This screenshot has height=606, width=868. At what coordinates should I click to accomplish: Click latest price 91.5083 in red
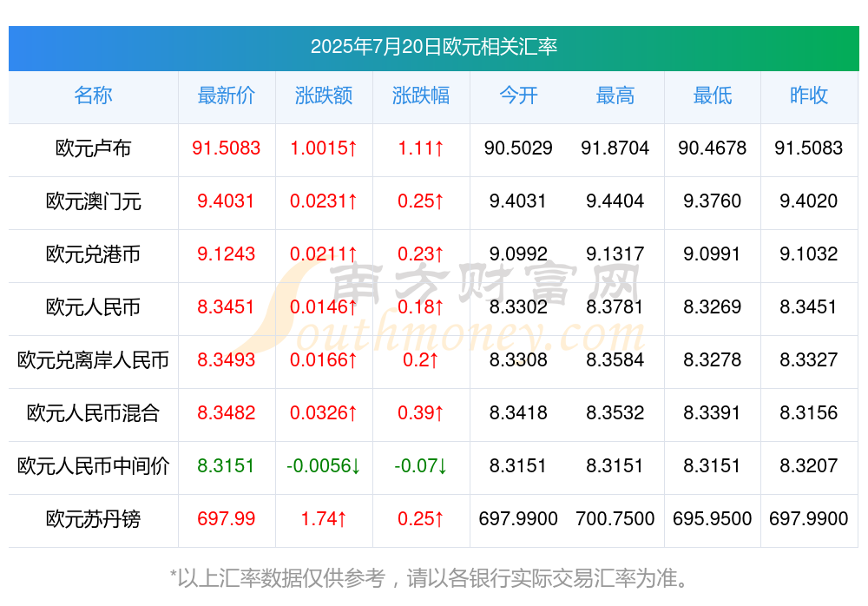(x=227, y=148)
